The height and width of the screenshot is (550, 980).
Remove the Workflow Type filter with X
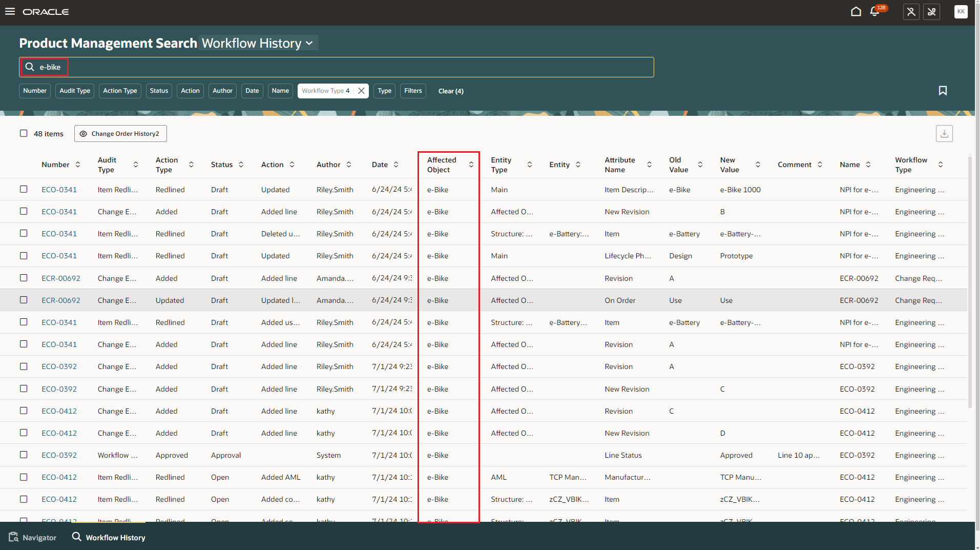[361, 91]
